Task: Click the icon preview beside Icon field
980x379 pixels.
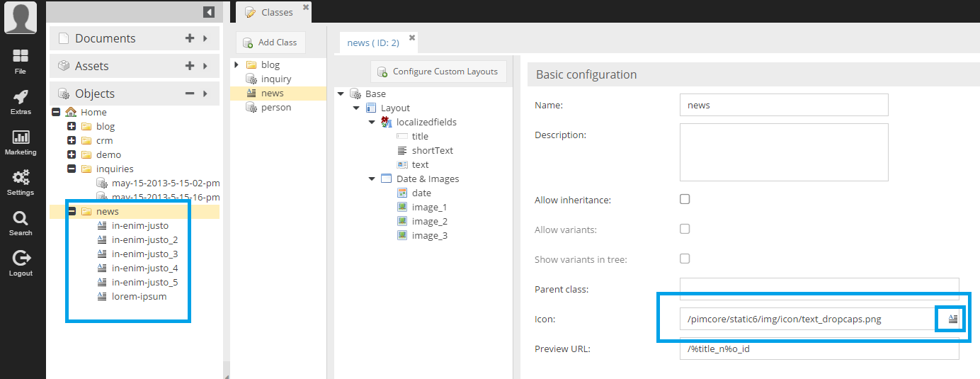Action: (x=953, y=319)
